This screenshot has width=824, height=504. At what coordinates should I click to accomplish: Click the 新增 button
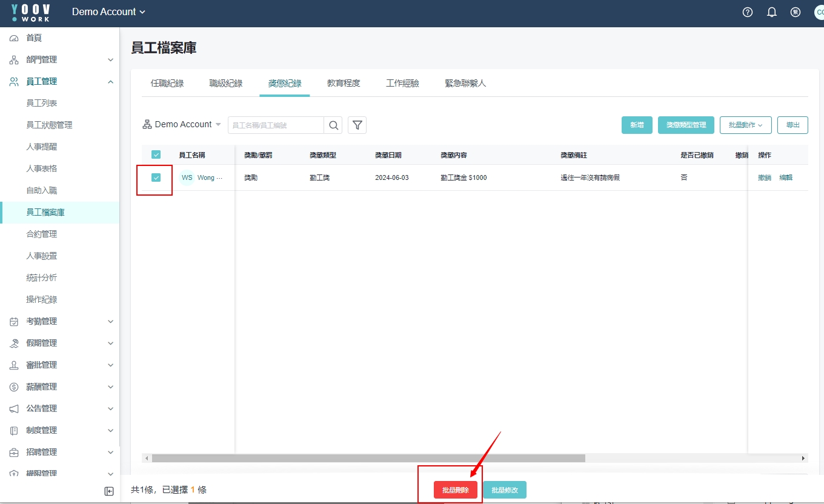(637, 125)
